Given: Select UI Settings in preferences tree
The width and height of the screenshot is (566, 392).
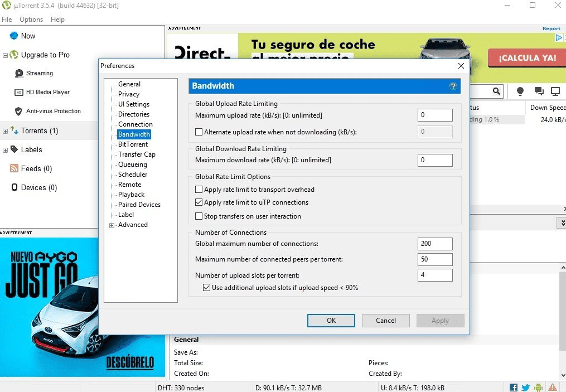Looking at the screenshot, I should [x=134, y=104].
